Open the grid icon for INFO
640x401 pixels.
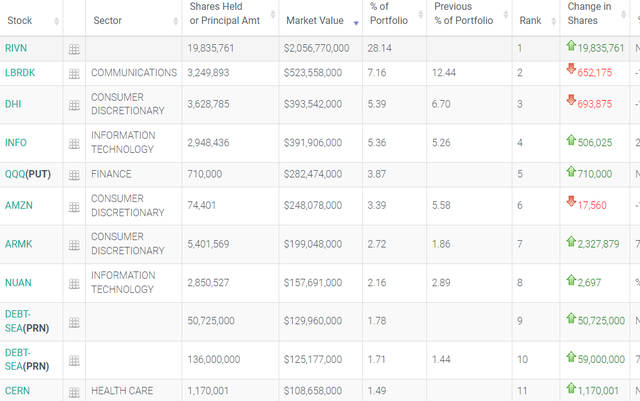tap(74, 143)
